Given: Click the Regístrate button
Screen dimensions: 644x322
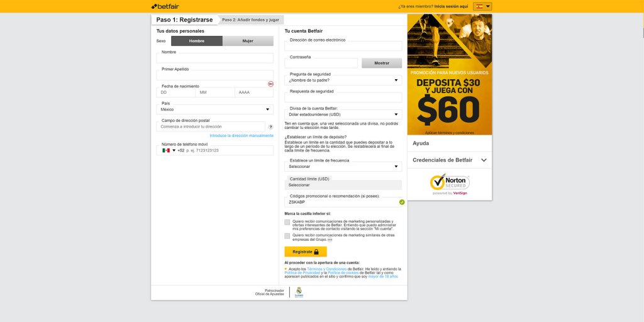Looking at the screenshot, I should (306, 252).
